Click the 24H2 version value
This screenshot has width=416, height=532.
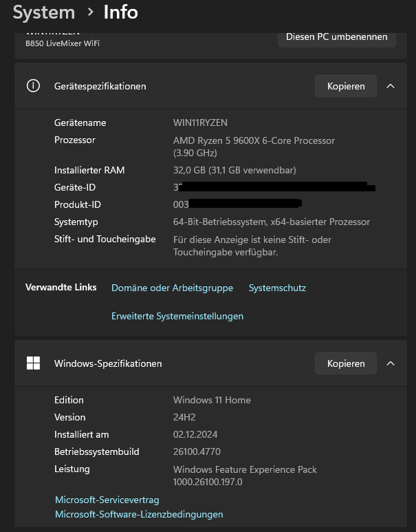[x=184, y=417]
